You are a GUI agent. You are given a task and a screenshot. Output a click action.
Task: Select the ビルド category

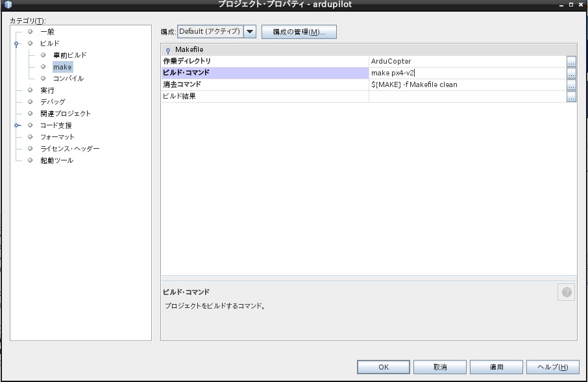pyautogui.click(x=49, y=44)
